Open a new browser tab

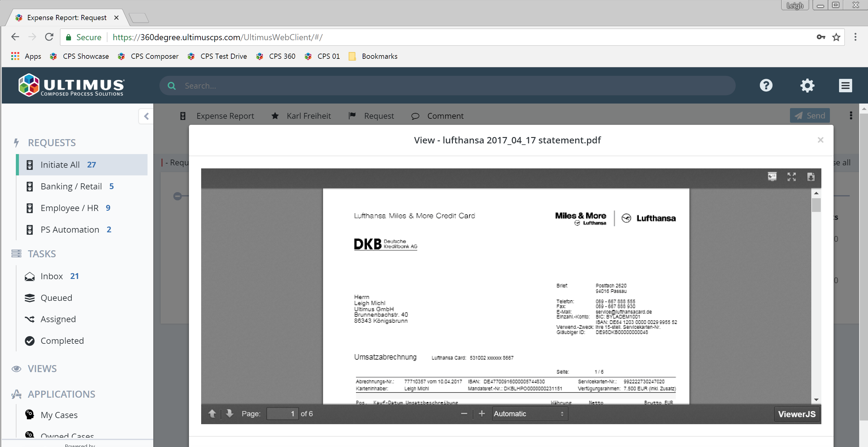point(139,18)
